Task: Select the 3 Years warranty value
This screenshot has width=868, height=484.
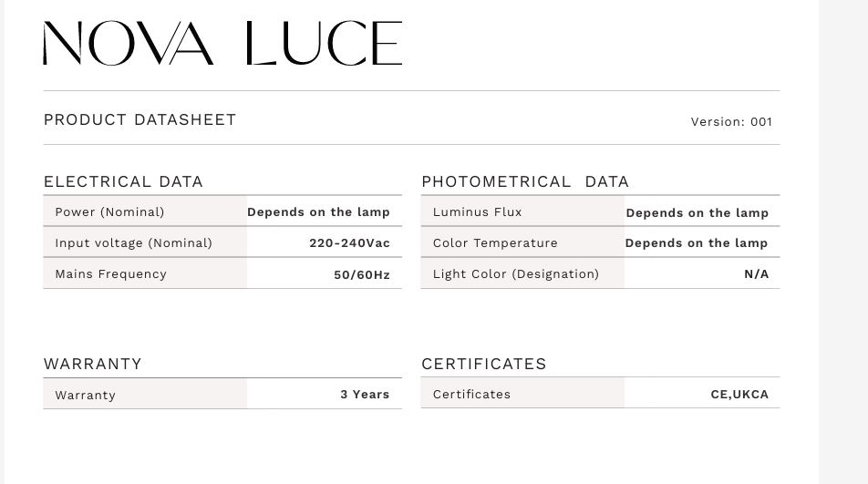Action: pyautogui.click(x=365, y=395)
